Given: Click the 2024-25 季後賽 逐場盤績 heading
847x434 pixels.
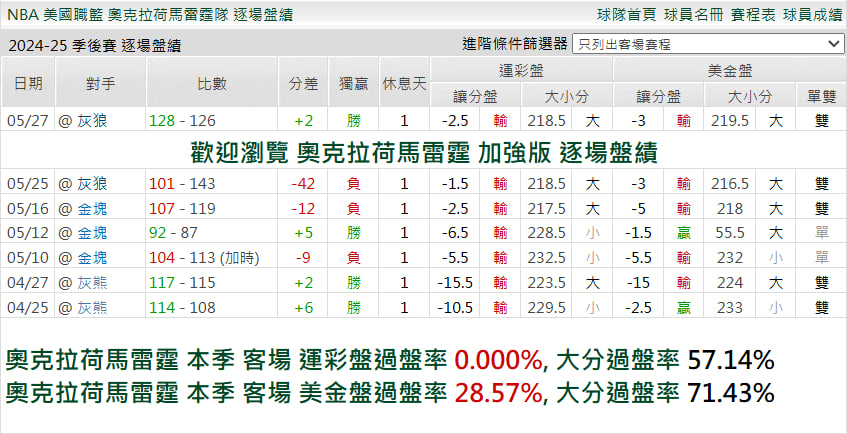Looking at the screenshot, I should tap(95, 46).
